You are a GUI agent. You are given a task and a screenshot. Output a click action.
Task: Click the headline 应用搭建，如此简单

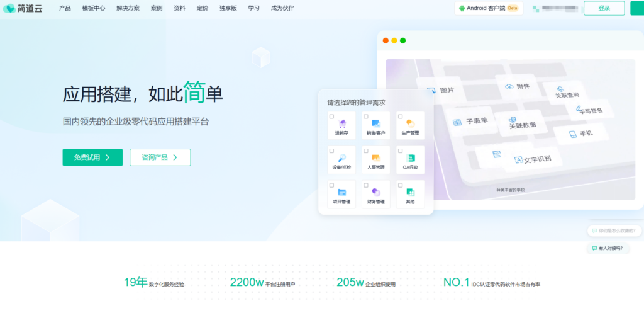pos(143,93)
